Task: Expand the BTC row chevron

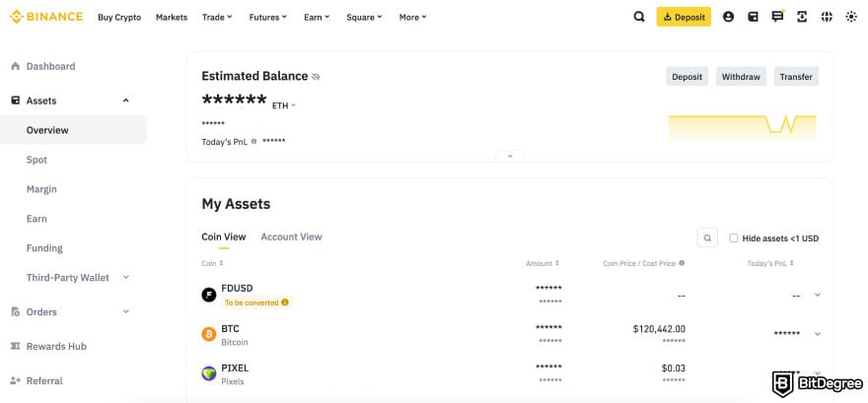Action: pyautogui.click(x=818, y=334)
